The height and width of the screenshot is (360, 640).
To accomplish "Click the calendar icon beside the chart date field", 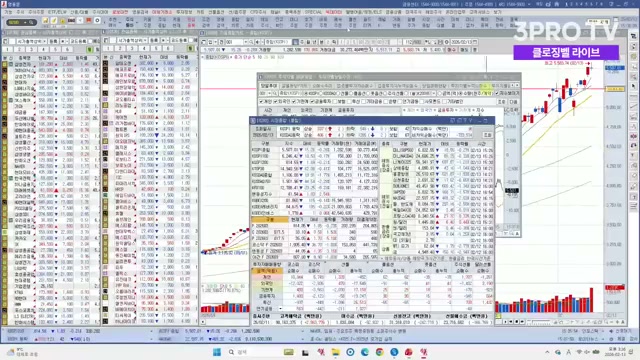I will click(475, 42).
